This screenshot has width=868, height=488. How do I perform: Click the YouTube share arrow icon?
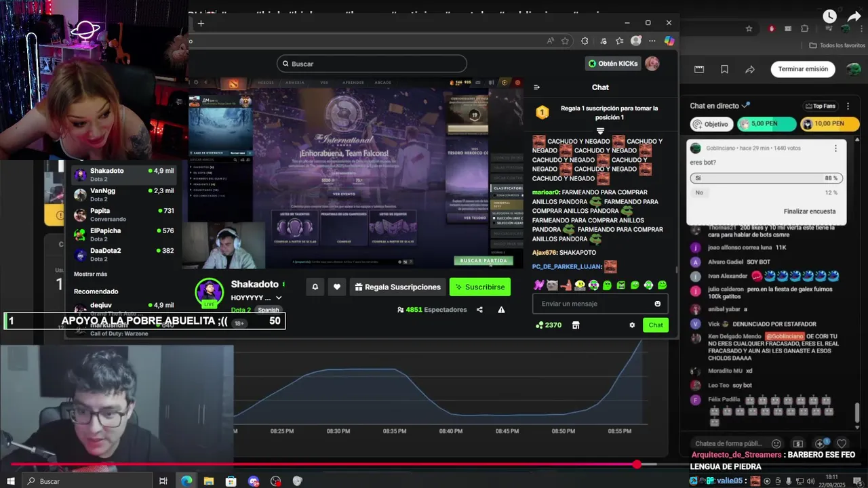750,69
